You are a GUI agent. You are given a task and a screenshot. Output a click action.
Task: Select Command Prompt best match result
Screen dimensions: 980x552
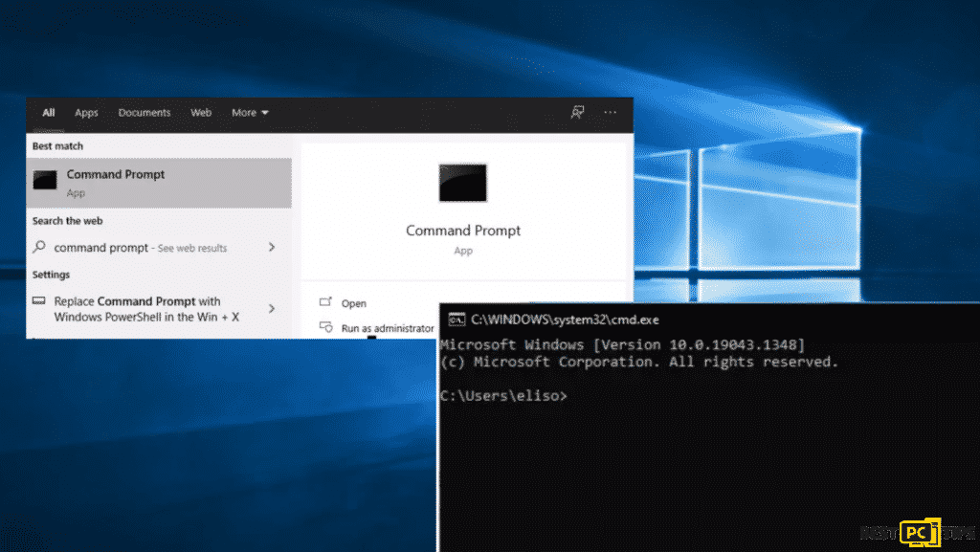(x=159, y=183)
